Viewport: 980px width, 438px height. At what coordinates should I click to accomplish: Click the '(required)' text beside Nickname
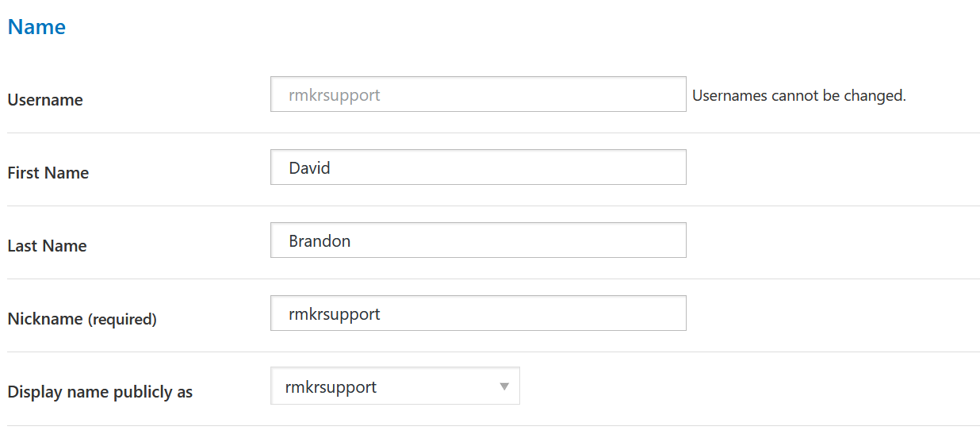click(122, 320)
